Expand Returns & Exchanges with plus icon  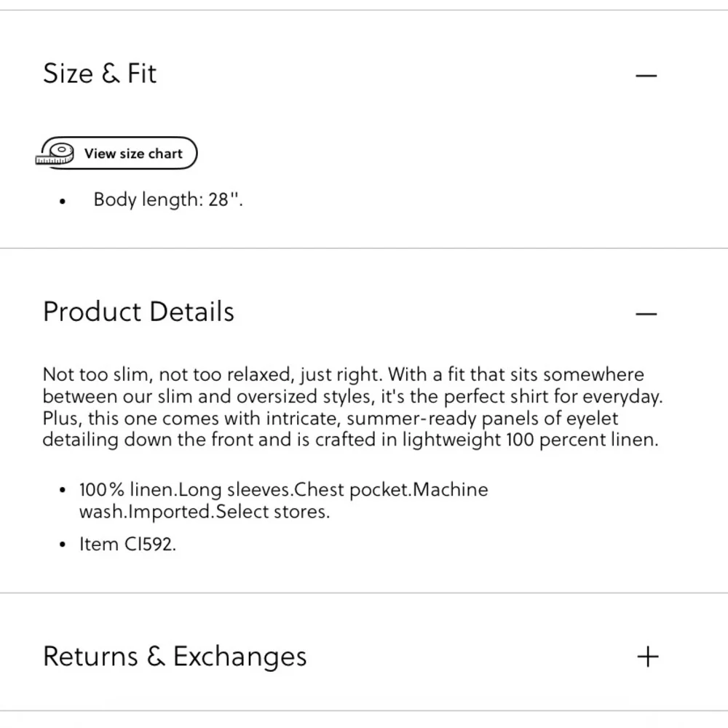647,657
